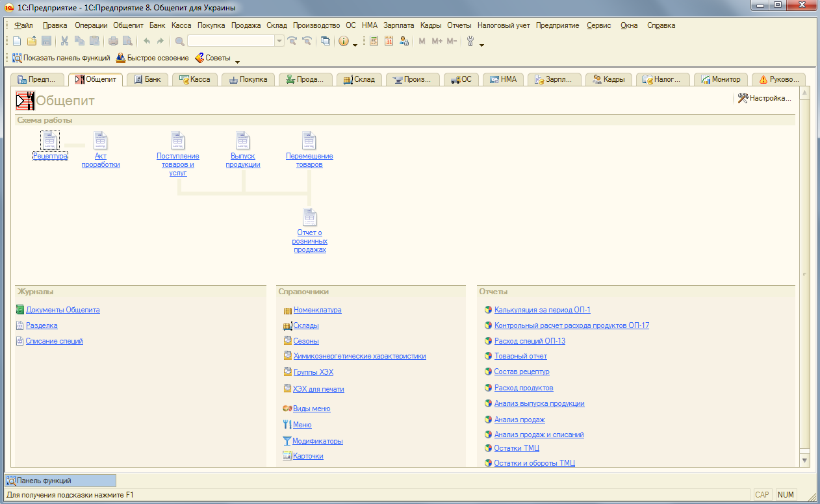This screenshot has height=504, width=820.
Task: Click the Find magnifier icon
Action: point(179,41)
